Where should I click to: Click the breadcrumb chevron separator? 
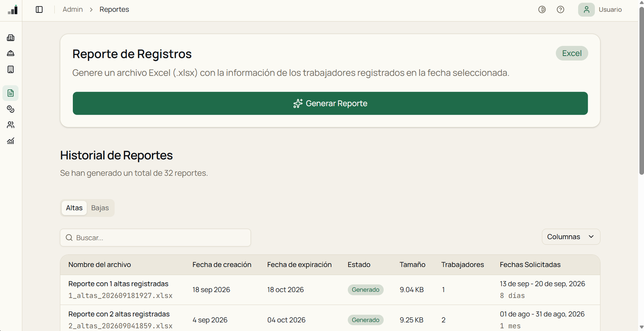(91, 10)
